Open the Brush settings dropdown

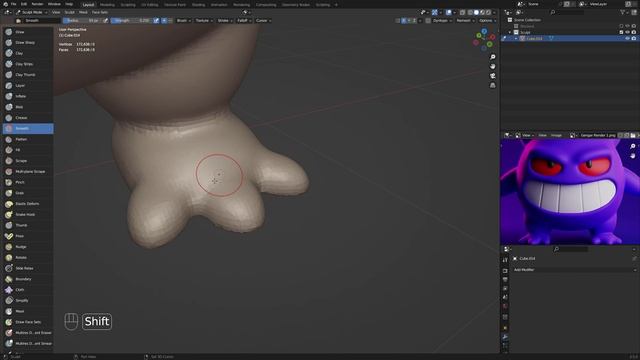coord(183,20)
